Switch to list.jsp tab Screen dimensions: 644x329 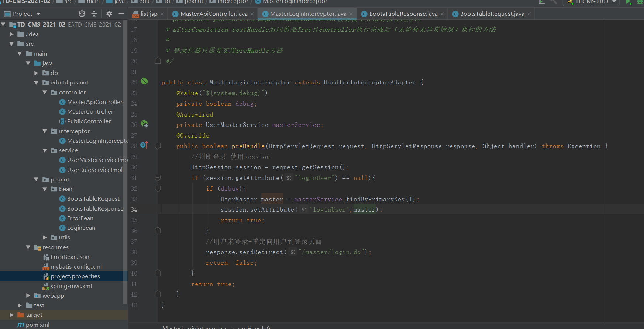(149, 14)
